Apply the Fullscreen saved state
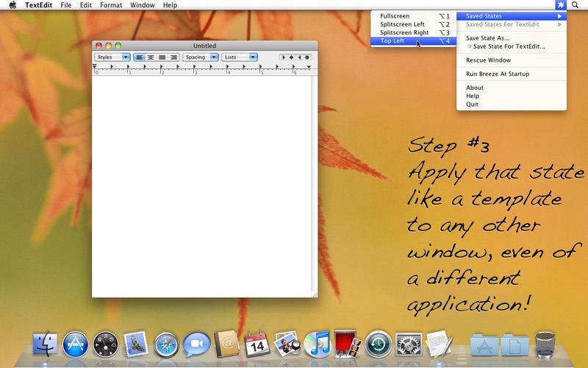The width and height of the screenshot is (588, 368). click(x=414, y=16)
